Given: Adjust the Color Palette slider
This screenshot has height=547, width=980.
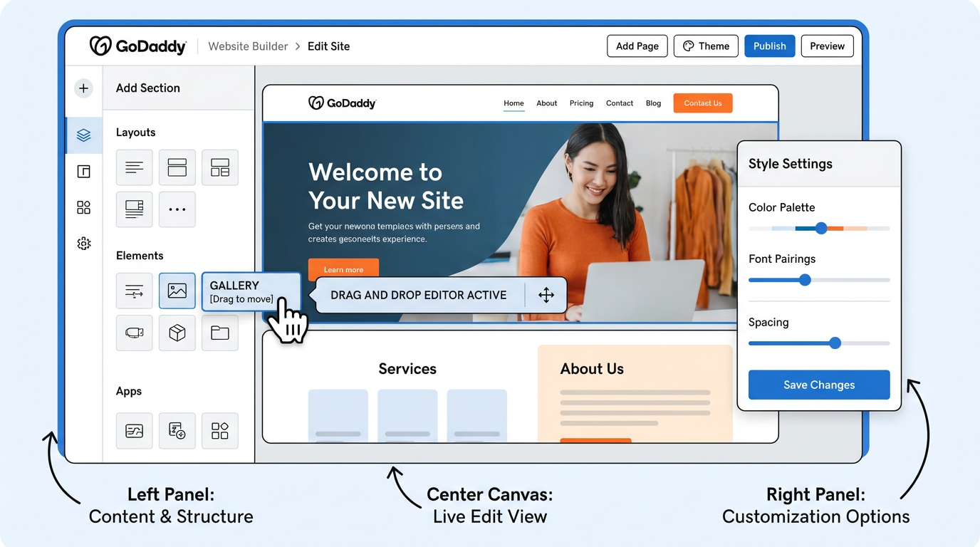Looking at the screenshot, I should pyautogui.click(x=820, y=229).
